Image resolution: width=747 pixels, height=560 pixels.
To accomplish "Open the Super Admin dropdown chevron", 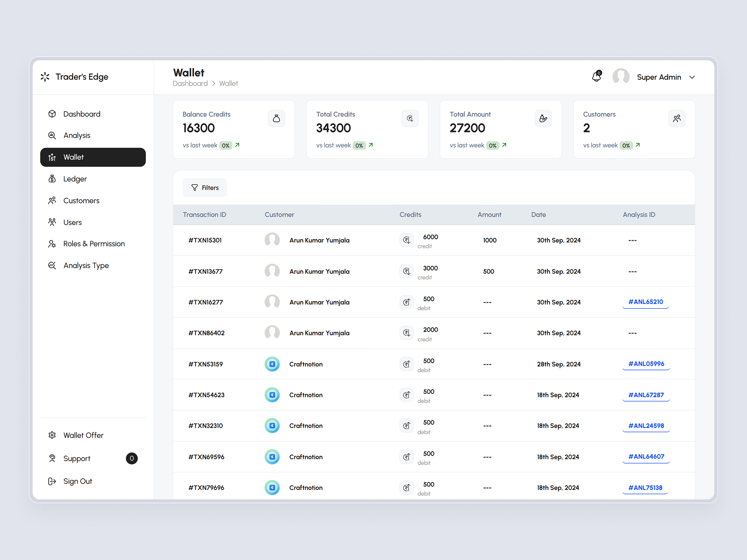I will (692, 77).
